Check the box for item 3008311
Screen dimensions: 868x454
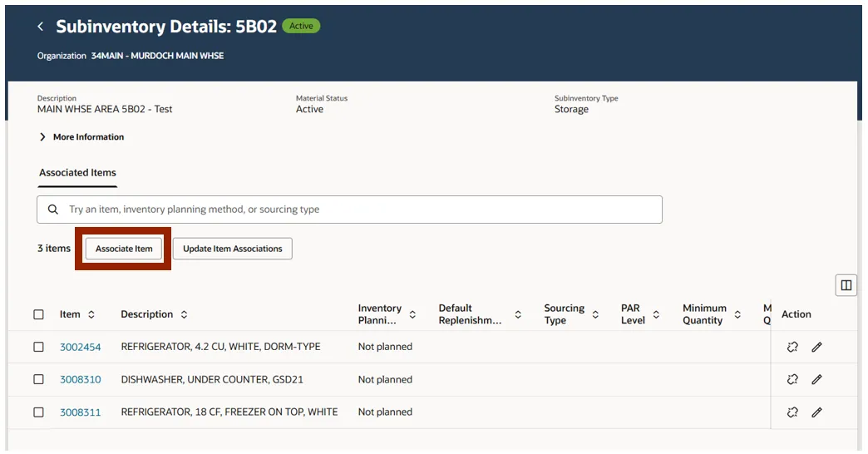click(x=39, y=412)
